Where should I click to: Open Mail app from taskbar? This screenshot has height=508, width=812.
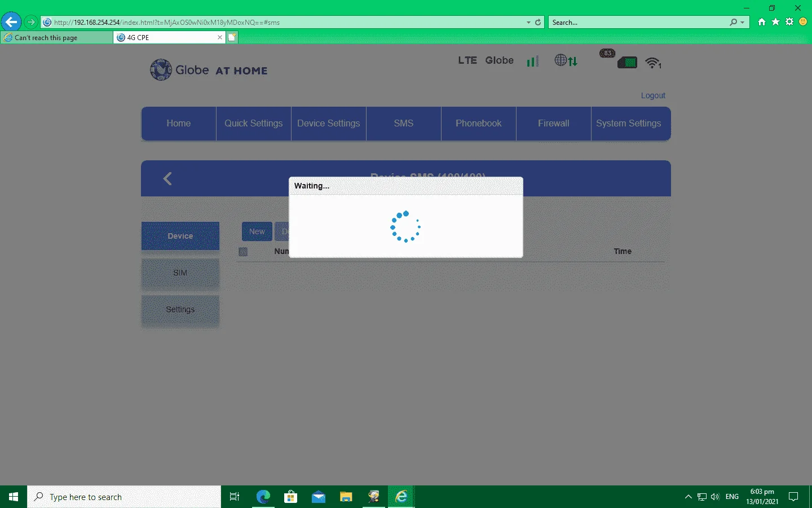[x=319, y=497]
